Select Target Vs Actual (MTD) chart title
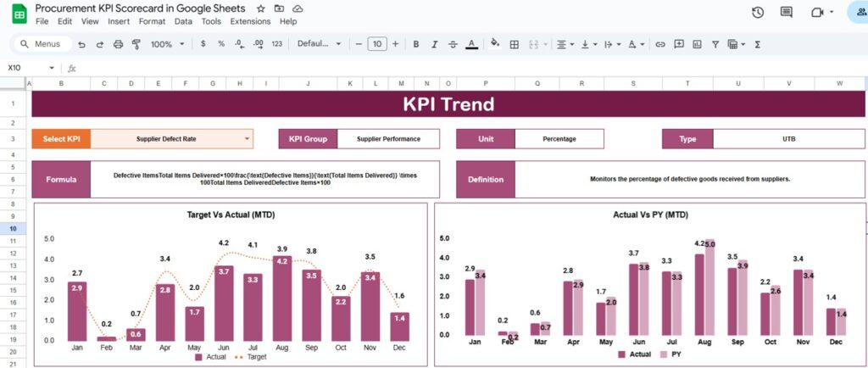The width and height of the screenshot is (868, 368). [231, 215]
